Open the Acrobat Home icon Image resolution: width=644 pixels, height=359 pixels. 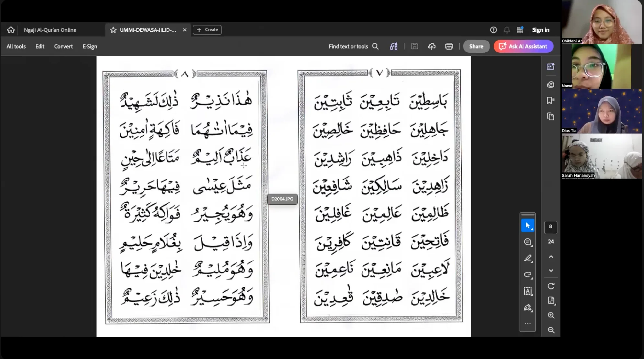point(11,30)
